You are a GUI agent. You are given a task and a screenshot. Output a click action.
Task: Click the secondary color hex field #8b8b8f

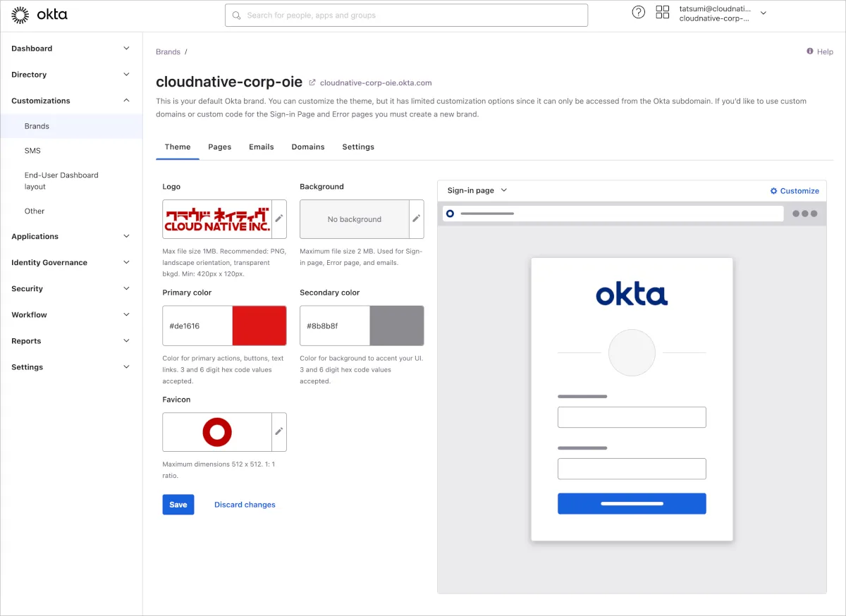point(335,326)
